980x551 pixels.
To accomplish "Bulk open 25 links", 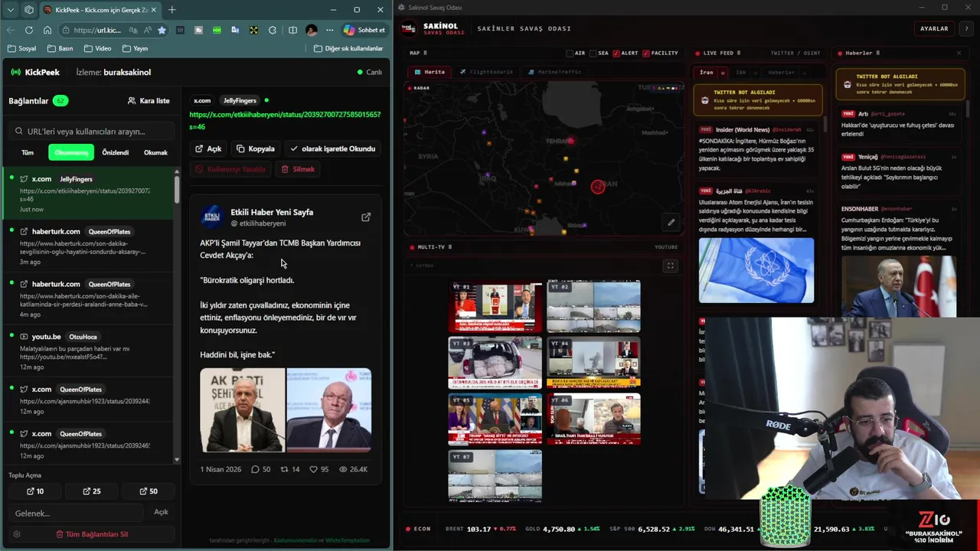I will click(92, 491).
